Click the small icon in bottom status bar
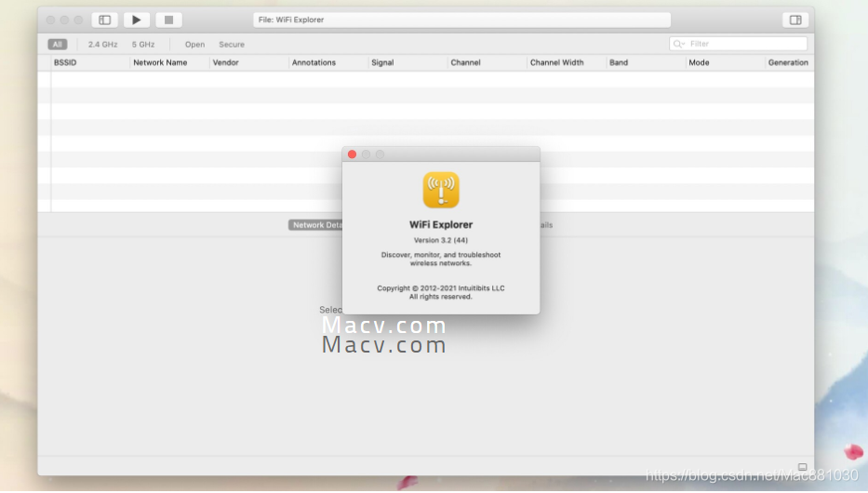Viewport: 868px width, 493px height. (802, 466)
